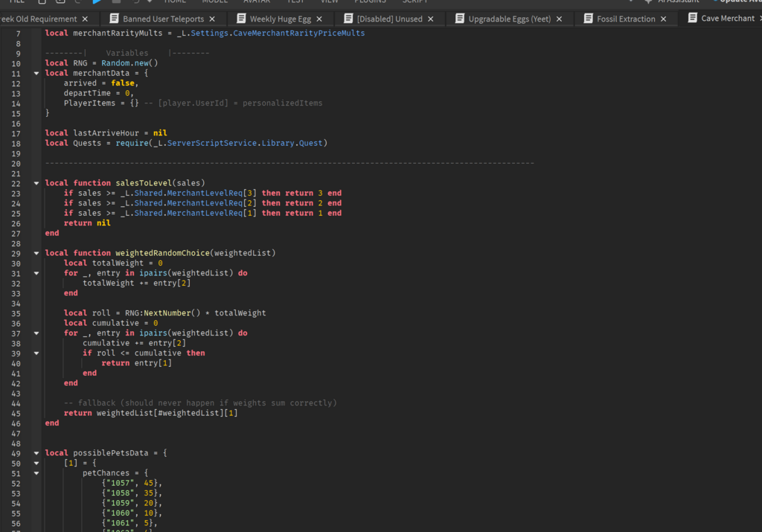
Task: Close the Weekly Huge Egg tab
Action: 319,19
